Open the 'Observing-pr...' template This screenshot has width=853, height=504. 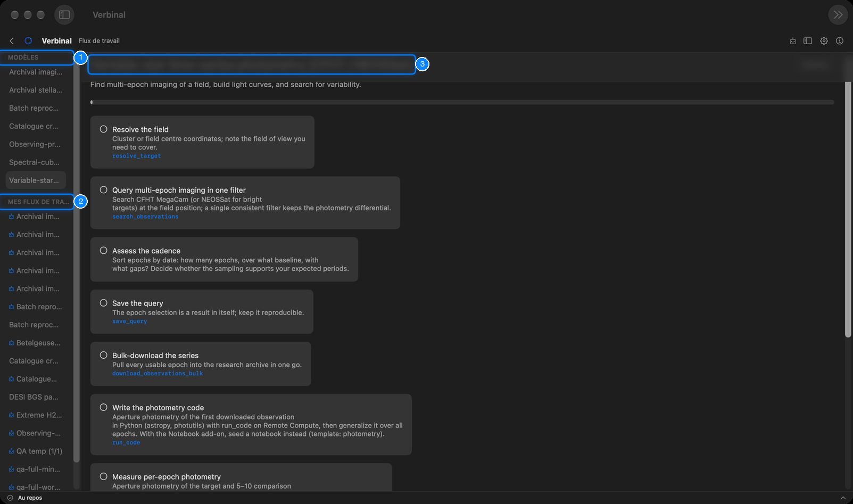pos(36,144)
